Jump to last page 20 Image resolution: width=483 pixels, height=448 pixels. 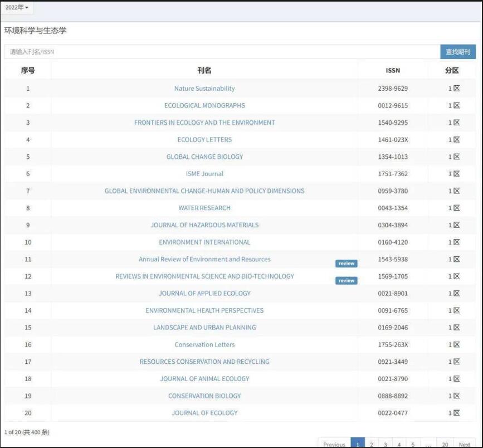(x=445, y=444)
